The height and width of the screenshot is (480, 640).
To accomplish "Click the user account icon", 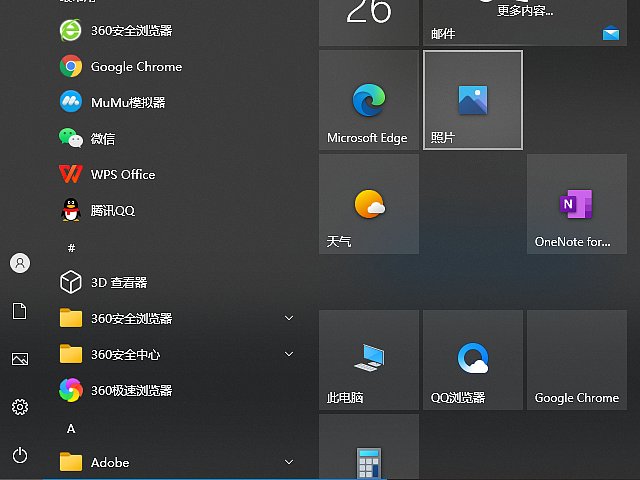I will coord(20,263).
